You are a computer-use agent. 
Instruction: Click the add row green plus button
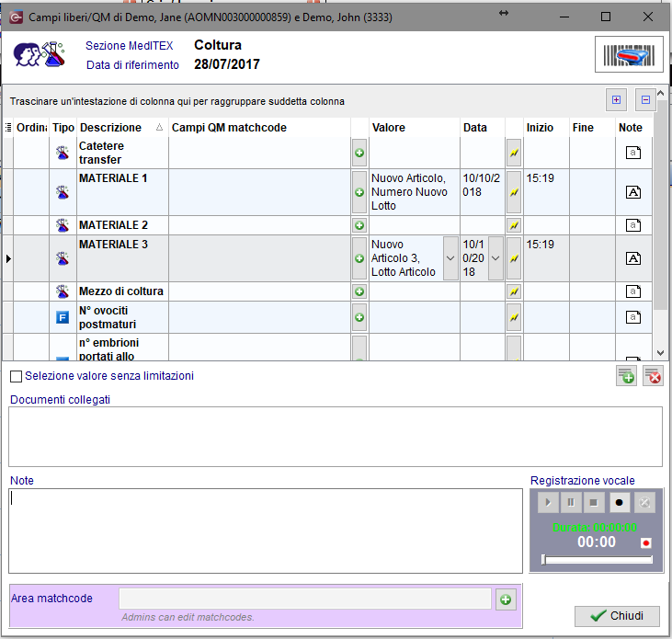tap(626, 376)
